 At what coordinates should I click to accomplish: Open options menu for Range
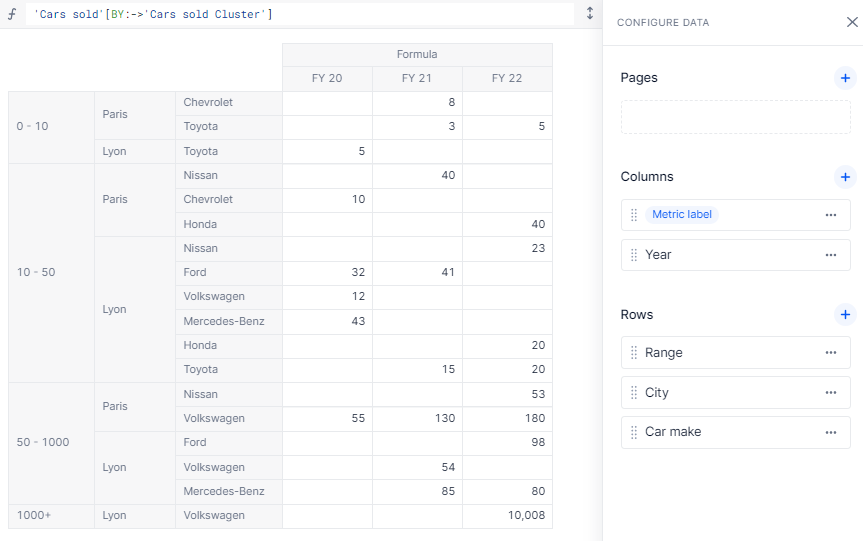[831, 353]
